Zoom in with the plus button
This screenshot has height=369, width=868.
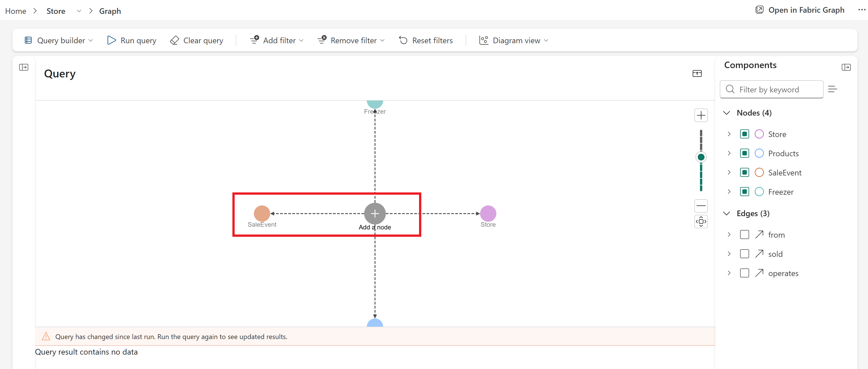click(x=701, y=115)
